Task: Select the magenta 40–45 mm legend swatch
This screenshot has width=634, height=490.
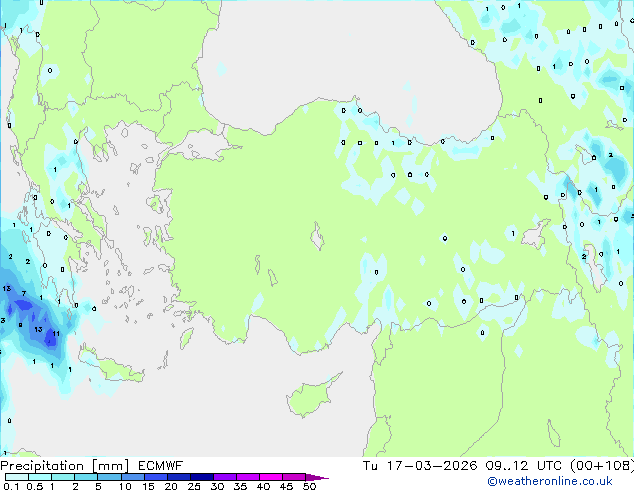Action: [273, 477]
